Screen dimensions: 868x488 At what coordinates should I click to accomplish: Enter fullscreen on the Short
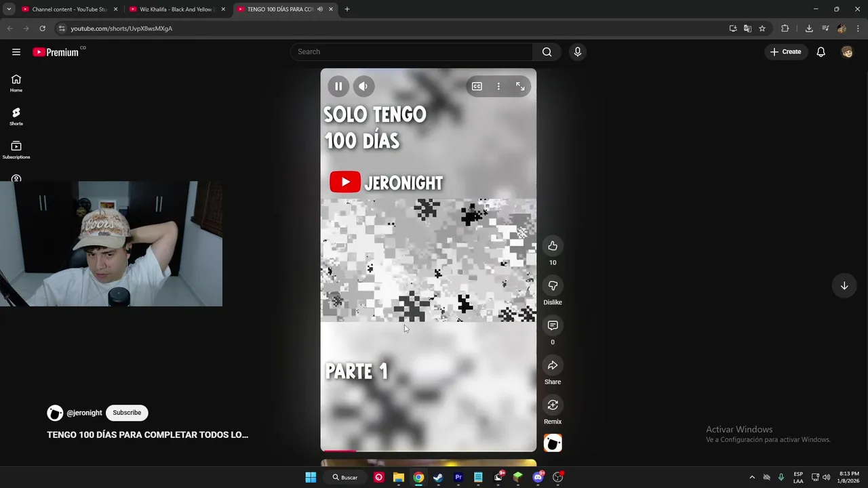(520, 86)
